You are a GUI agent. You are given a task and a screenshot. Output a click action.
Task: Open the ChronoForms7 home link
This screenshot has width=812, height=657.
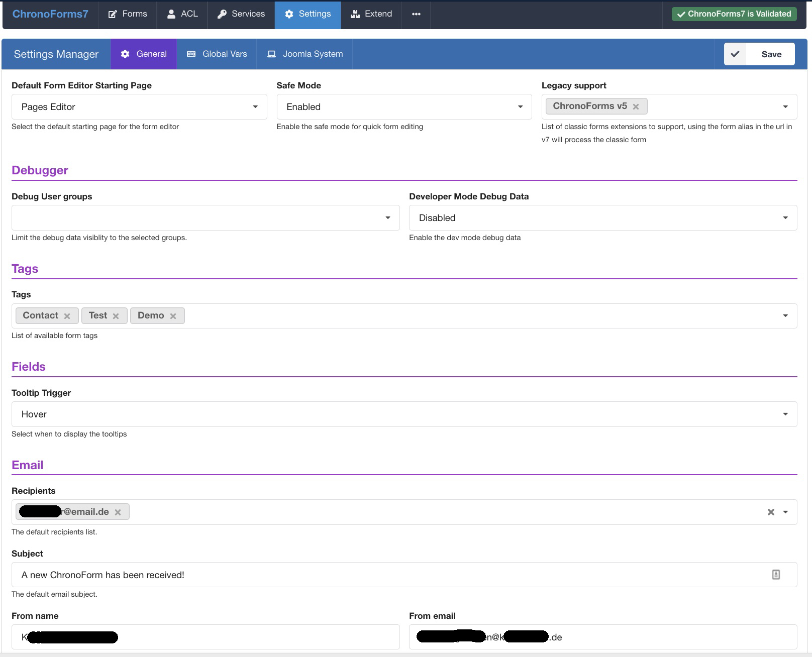pos(50,14)
